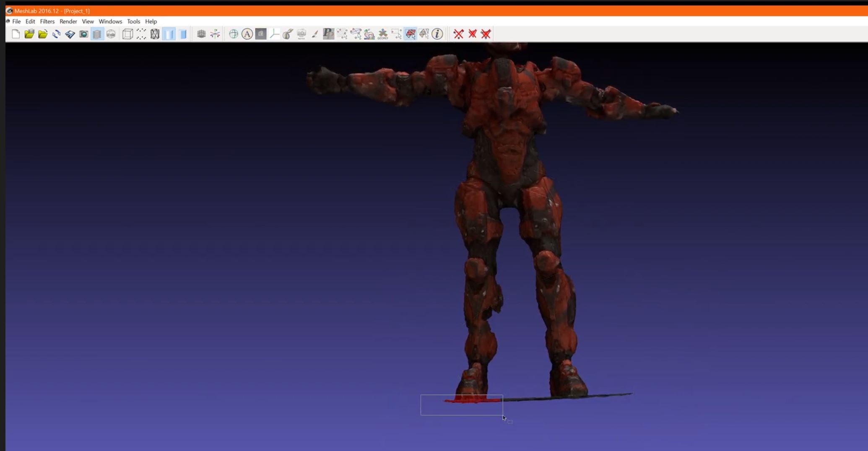Toggle the layer dialog icon

[x=97, y=34]
